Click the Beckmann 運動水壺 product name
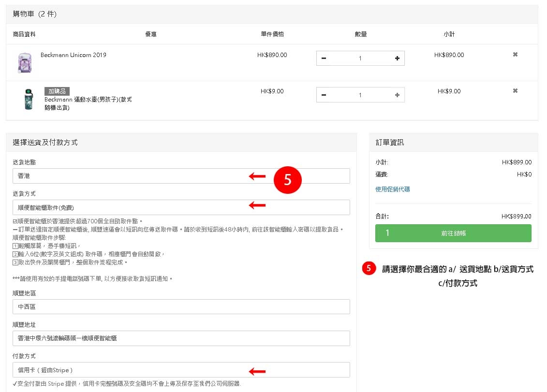547x392 pixels. [88, 100]
